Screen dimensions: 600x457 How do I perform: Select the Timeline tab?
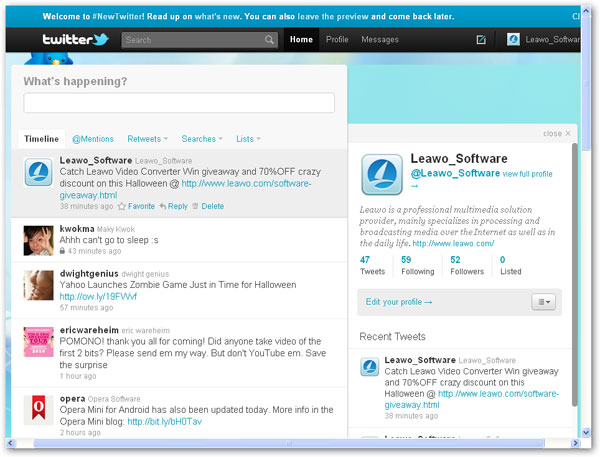pos(41,139)
